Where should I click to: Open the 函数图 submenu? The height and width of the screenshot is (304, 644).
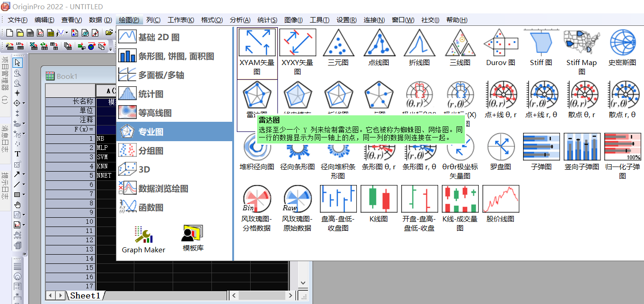point(175,208)
